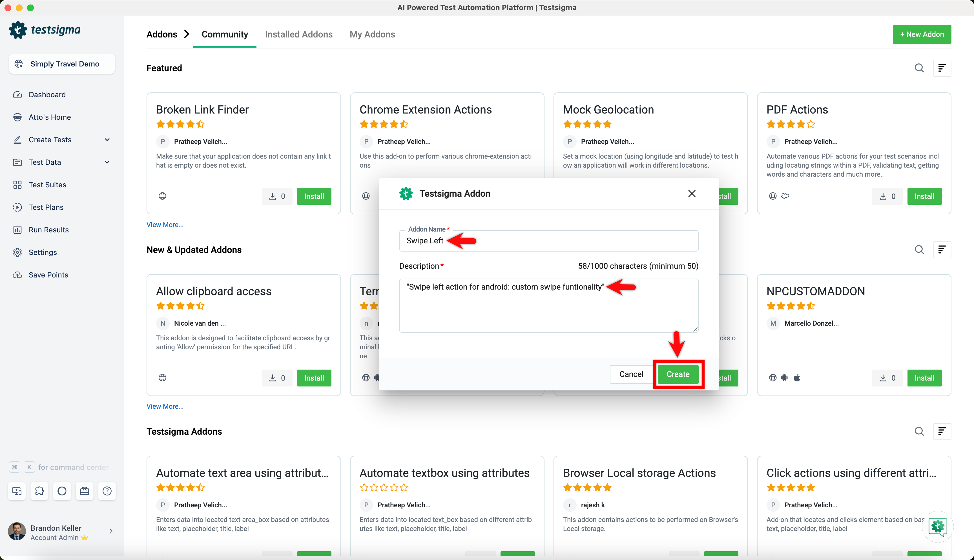974x560 pixels.
Task: Click the gift card icon in the sidebar
Action: 84,491
